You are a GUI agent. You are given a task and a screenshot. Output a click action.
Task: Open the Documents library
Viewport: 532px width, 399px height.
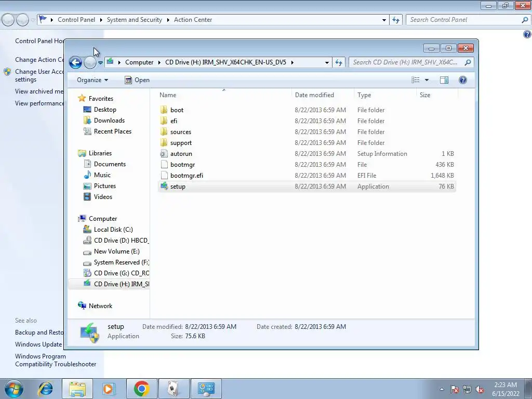(x=110, y=164)
